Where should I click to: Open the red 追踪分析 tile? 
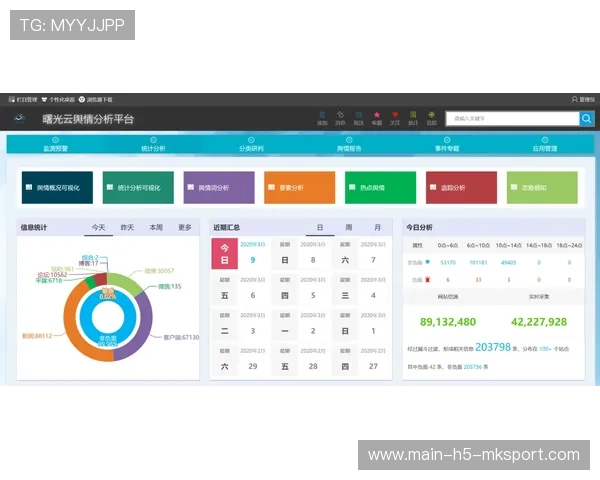(x=460, y=187)
